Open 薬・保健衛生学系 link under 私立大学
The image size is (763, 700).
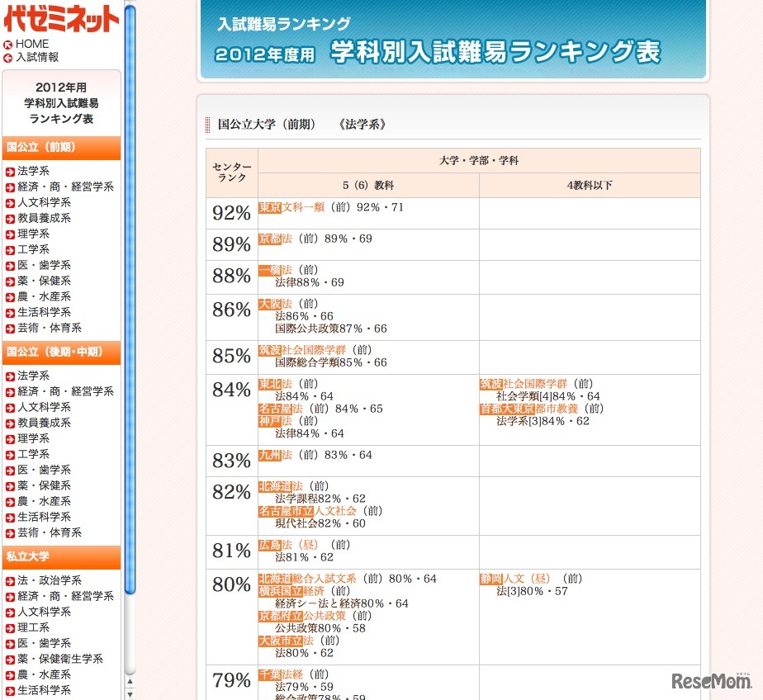[x=60, y=659]
